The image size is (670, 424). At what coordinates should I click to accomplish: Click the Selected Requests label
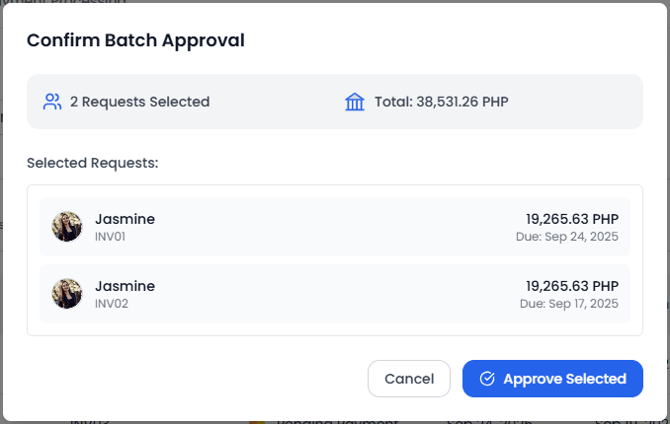93,162
